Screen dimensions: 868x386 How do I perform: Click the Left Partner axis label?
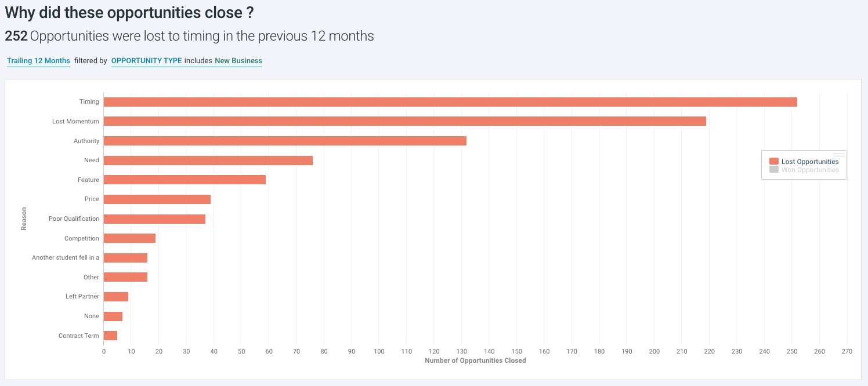click(x=82, y=296)
